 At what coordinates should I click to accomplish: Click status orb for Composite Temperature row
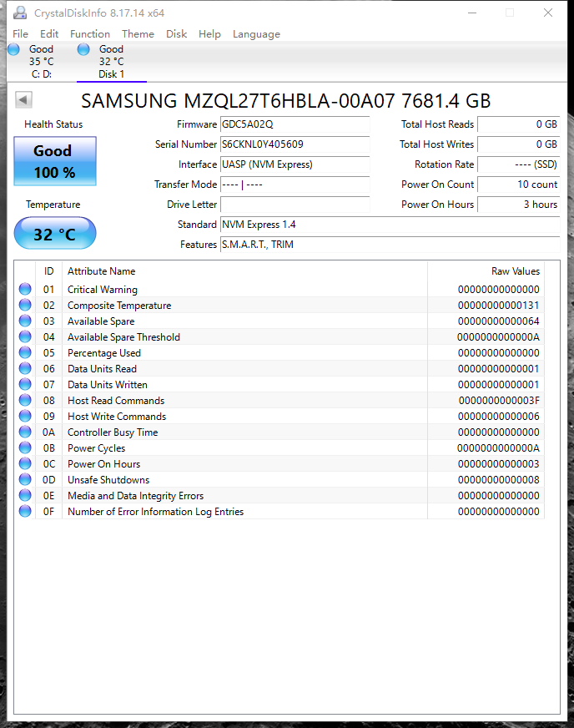[x=25, y=305]
